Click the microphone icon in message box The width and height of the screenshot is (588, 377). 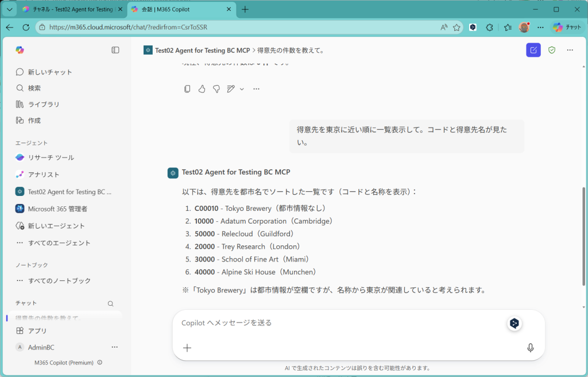click(x=530, y=348)
